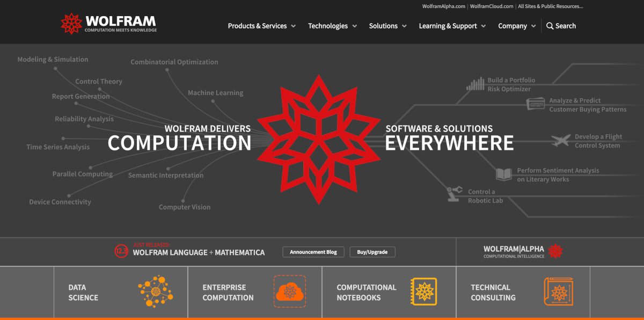This screenshot has height=320, width=644.
Task: Click the Computer Vision label
Action: pyautogui.click(x=185, y=207)
